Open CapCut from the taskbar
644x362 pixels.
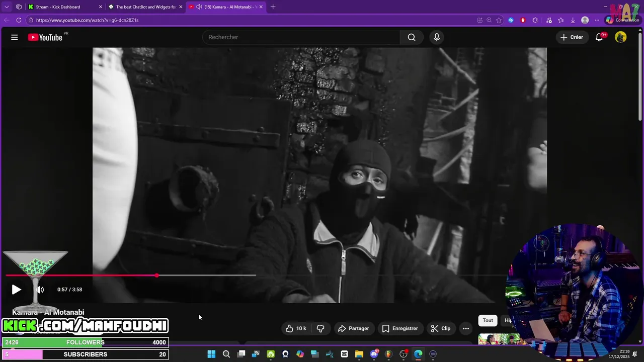point(344,354)
